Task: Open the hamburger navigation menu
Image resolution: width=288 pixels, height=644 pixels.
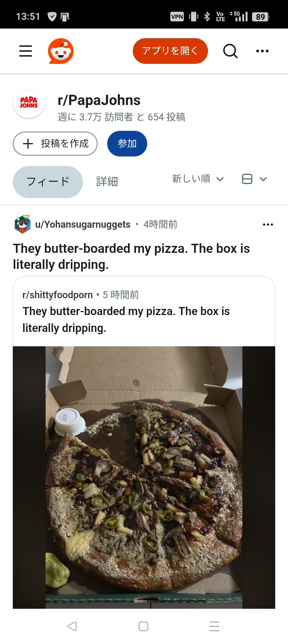Action: click(x=26, y=51)
